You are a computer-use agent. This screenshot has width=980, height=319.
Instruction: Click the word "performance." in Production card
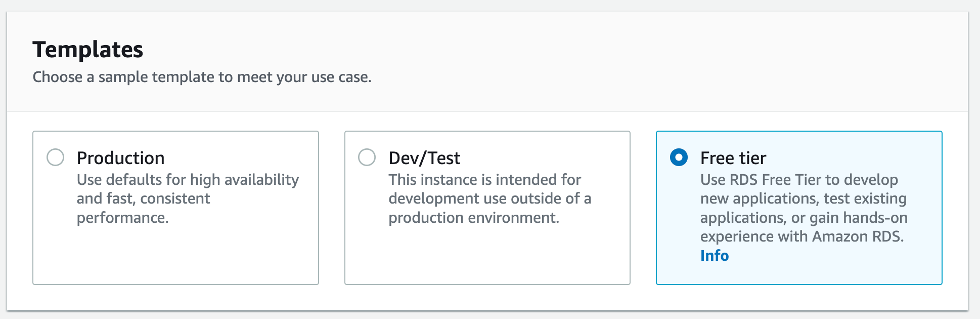click(x=122, y=218)
